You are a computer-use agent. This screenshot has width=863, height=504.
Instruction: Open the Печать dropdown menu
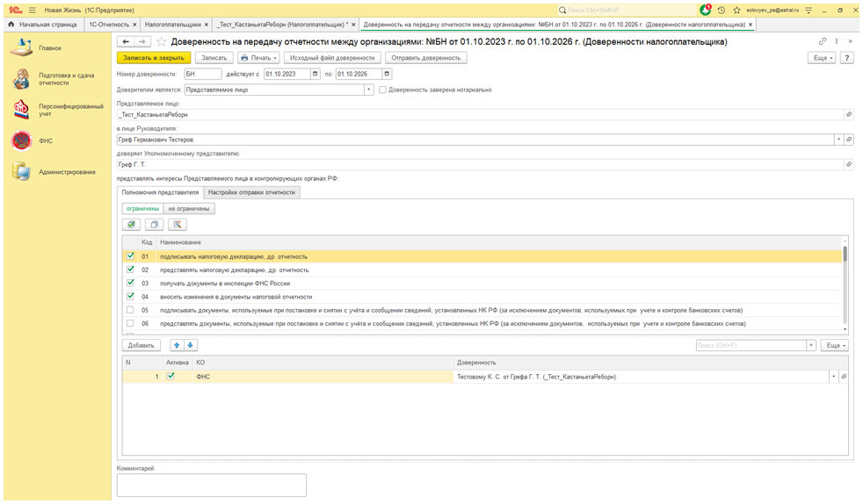[x=258, y=58]
